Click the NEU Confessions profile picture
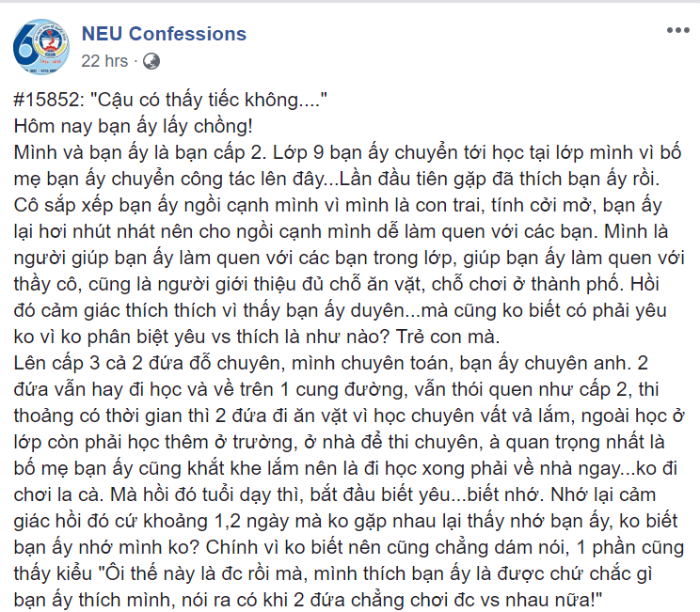 click(x=43, y=44)
